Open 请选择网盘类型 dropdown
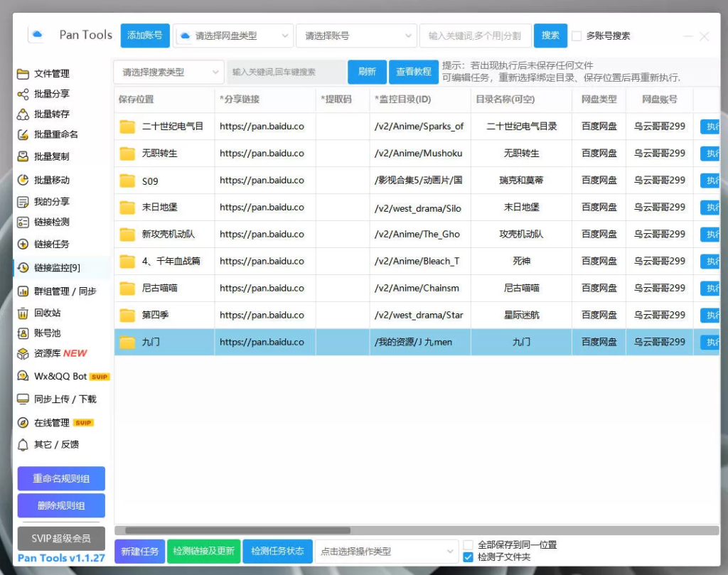This screenshot has width=728, height=575. tap(233, 36)
